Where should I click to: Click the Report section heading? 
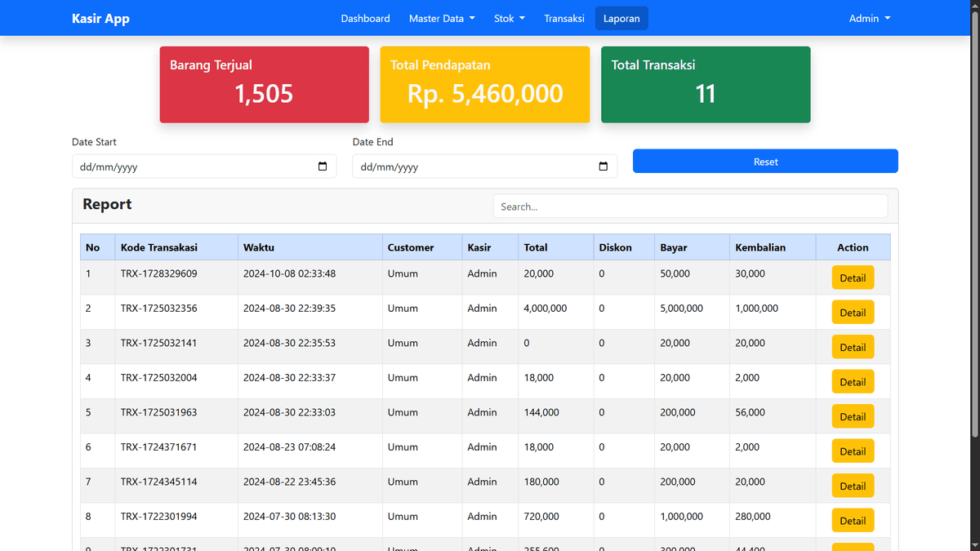pos(107,204)
